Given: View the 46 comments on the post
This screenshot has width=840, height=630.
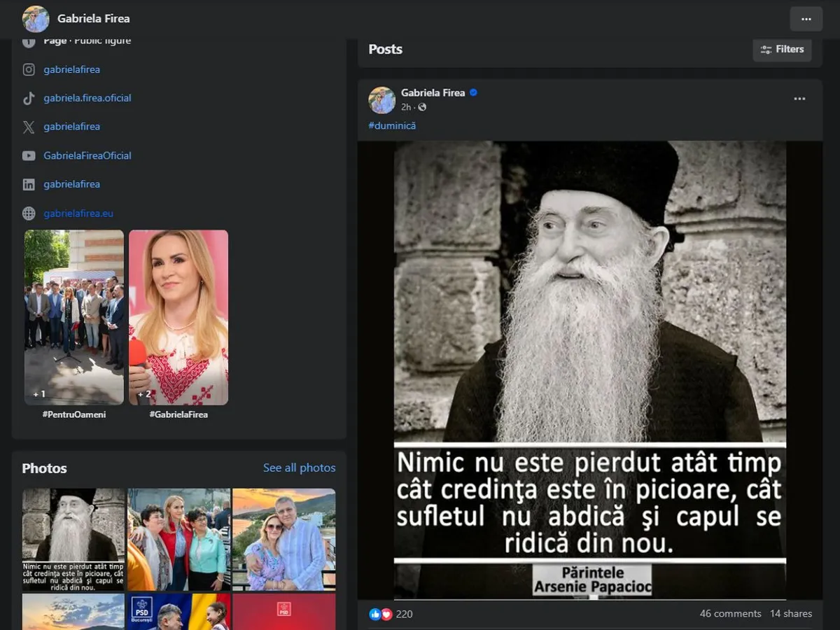Looking at the screenshot, I should 730,613.
